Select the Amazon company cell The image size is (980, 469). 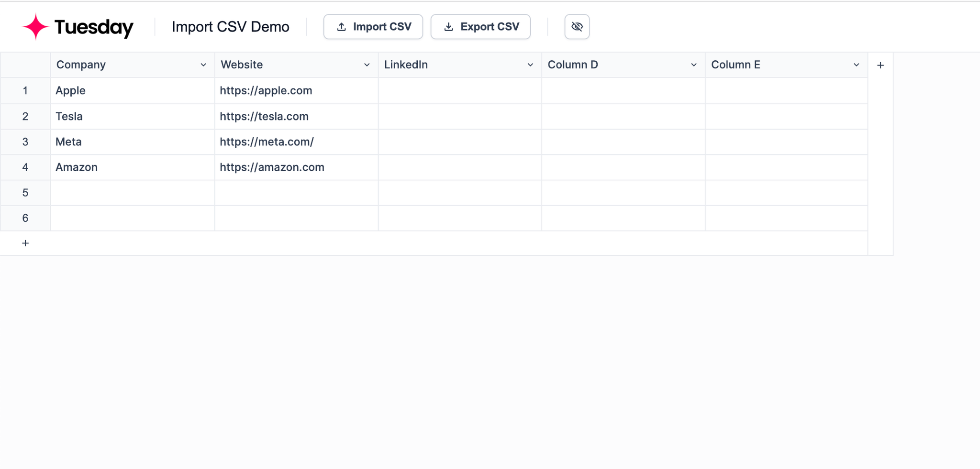pos(133,167)
